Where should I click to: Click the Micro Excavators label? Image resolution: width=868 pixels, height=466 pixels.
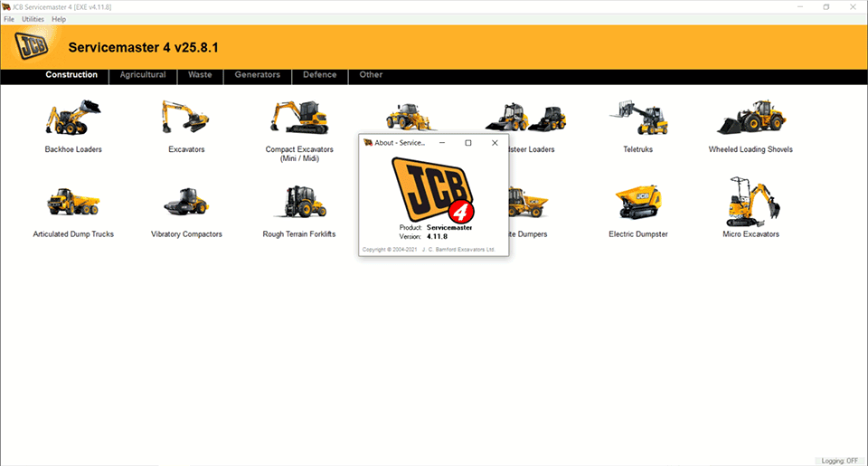pyautogui.click(x=750, y=233)
